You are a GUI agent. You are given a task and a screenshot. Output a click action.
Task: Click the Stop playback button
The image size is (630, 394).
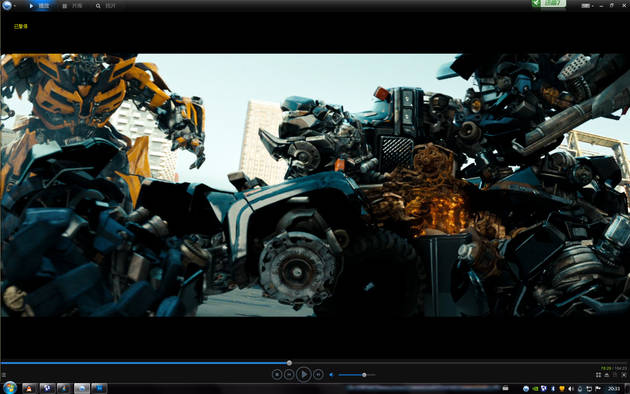(276, 374)
